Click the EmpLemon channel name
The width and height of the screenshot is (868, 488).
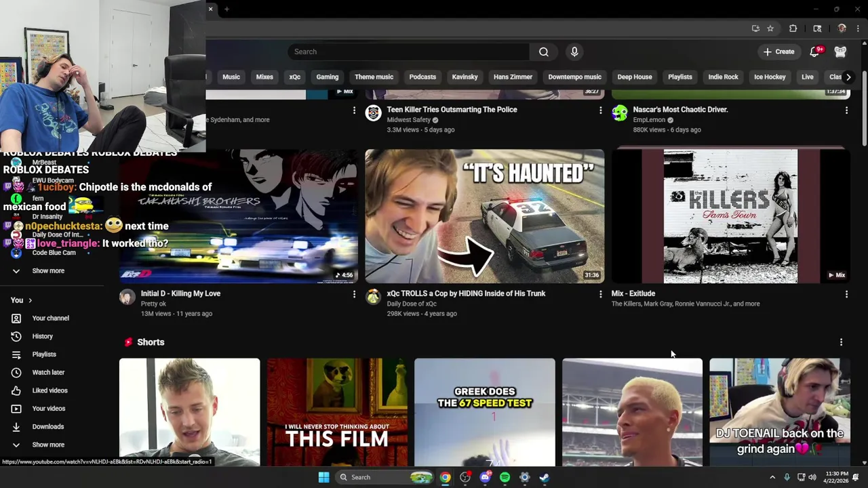pos(648,120)
